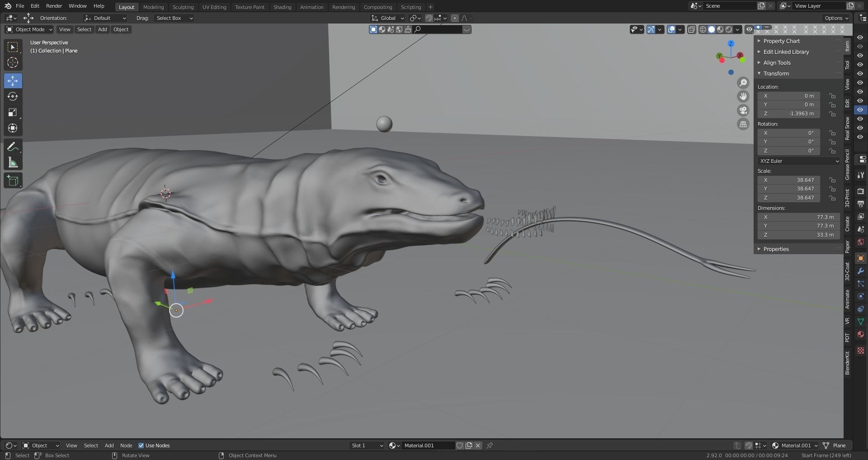Switch to the Shading workspace tab
The image size is (868, 460).
(282, 7)
